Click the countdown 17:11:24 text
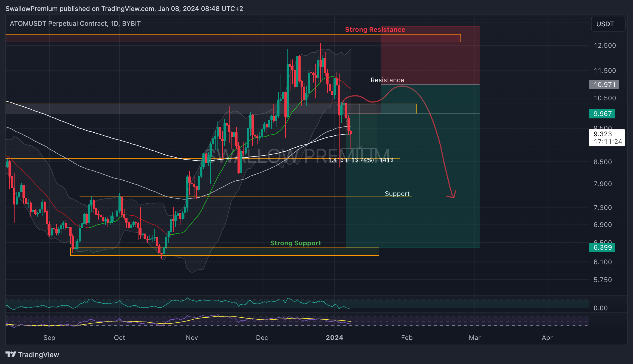This screenshot has height=364, width=633. pyautogui.click(x=608, y=142)
